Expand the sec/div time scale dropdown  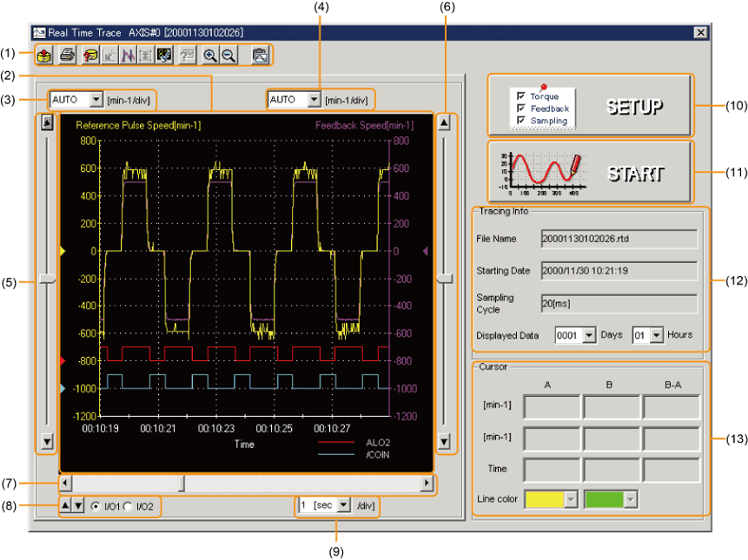click(x=343, y=504)
